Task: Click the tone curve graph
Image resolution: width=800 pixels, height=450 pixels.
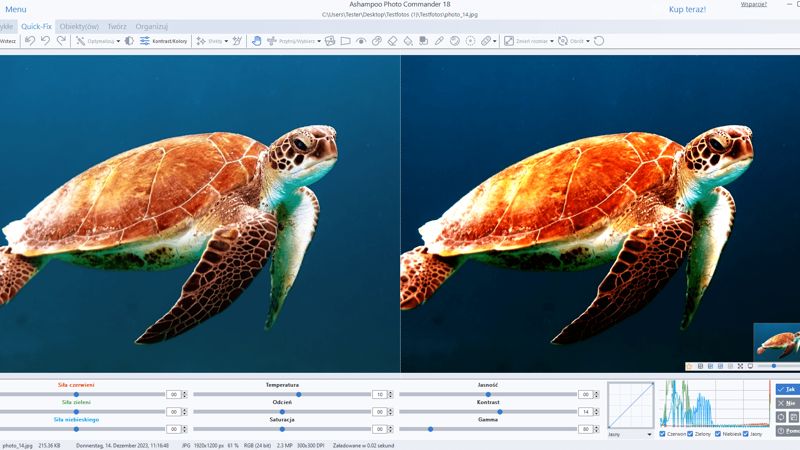Action: (x=631, y=405)
